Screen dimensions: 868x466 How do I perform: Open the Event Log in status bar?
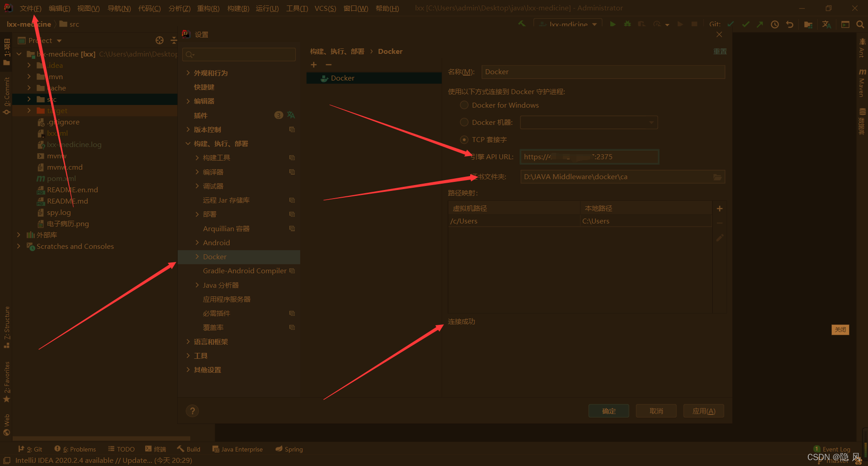[x=832, y=449]
